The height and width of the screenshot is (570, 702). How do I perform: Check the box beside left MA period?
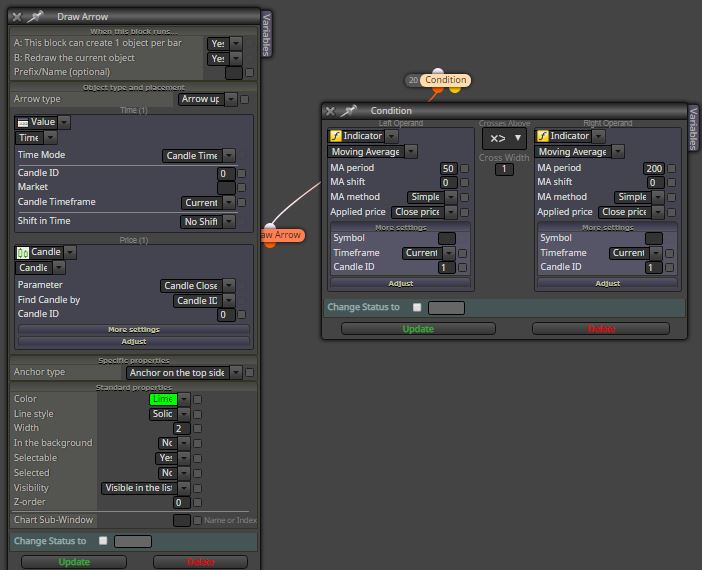coord(465,168)
